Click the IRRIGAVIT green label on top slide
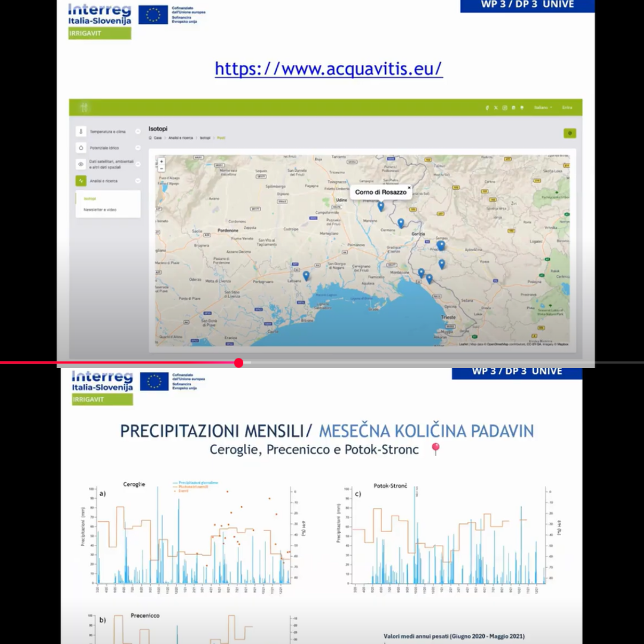Screen dimensions: 644x644 [x=100, y=33]
